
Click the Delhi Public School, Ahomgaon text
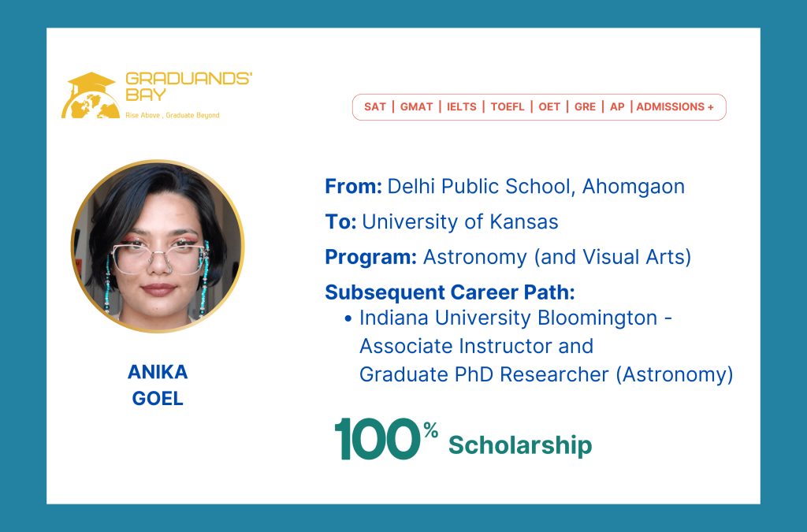point(536,187)
